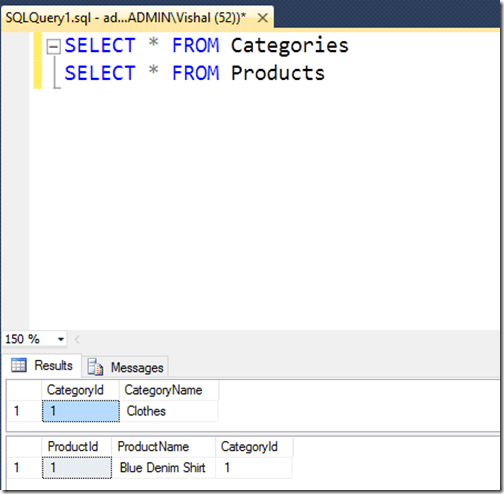Select row header 1 of Products grid
This screenshot has width=504, height=494.
[x=24, y=468]
